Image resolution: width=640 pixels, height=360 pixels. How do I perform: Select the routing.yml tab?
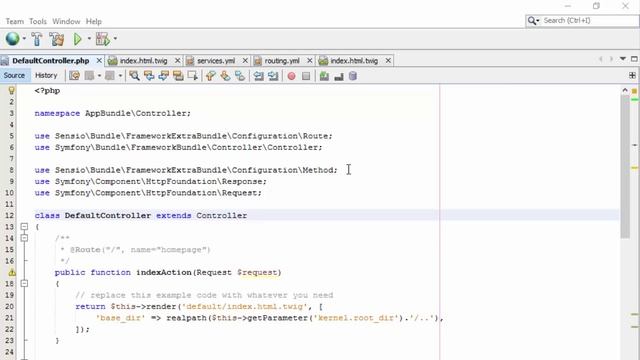pyautogui.click(x=282, y=60)
